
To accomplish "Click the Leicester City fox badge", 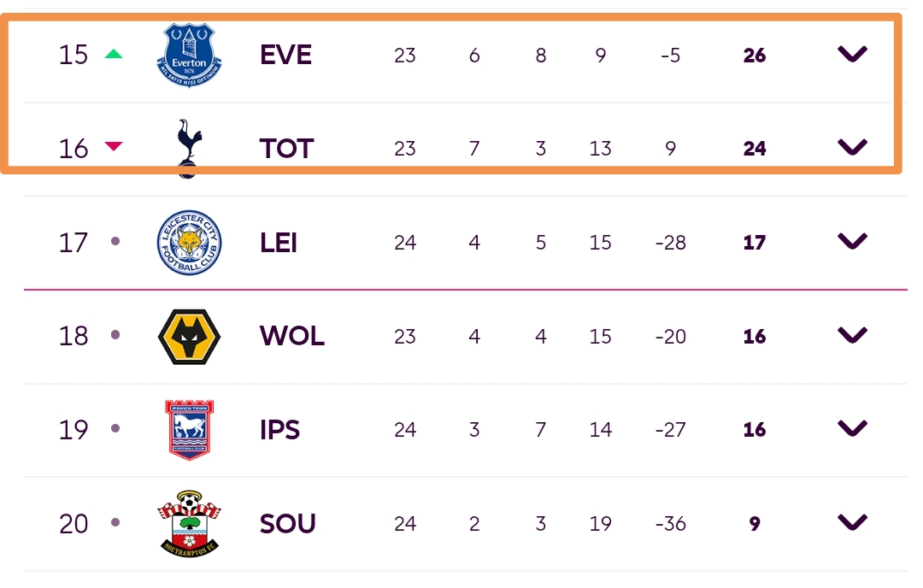I will pyautogui.click(x=189, y=243).
